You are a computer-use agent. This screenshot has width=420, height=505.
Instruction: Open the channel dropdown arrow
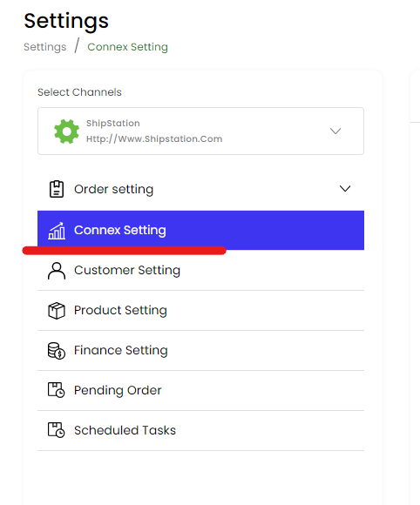(335, 131)
